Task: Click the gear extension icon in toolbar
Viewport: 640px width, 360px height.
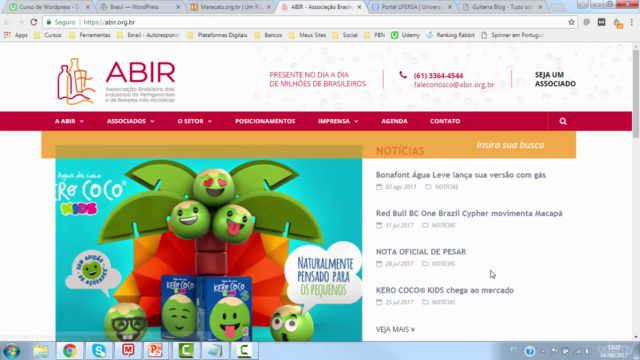Action: tap(587, 22)
